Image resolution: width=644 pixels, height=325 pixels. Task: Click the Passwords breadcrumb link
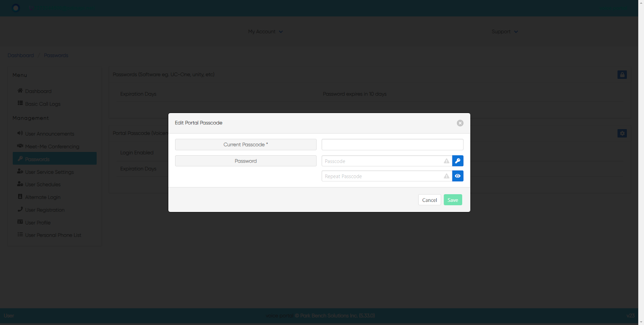click(x=56, y=56)
